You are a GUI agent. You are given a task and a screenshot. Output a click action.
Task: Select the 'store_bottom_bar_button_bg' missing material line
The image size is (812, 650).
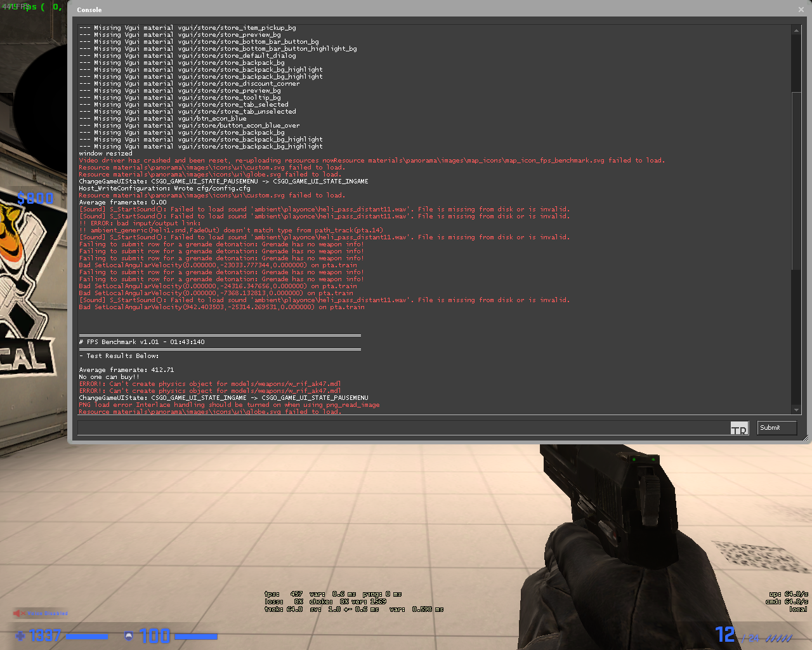pos(199,42)
